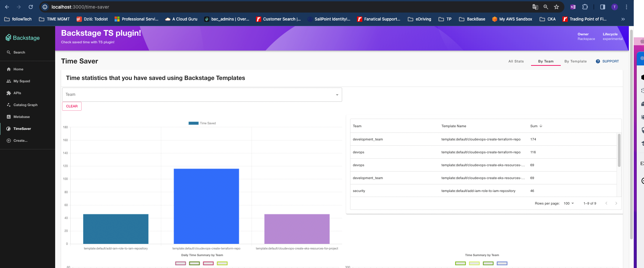Screen dimensions: 644x268
Task: Select sum value 174 cell
Action: point(533,139)
